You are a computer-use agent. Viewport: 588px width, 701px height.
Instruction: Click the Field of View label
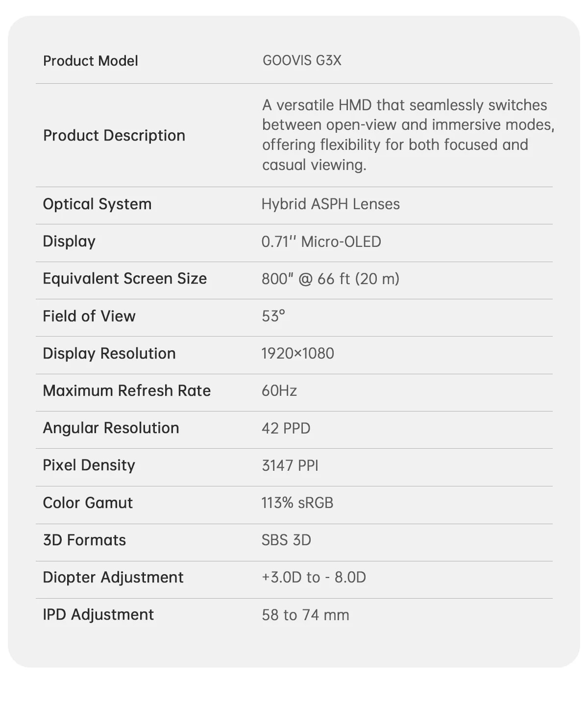tap(89, 316)
